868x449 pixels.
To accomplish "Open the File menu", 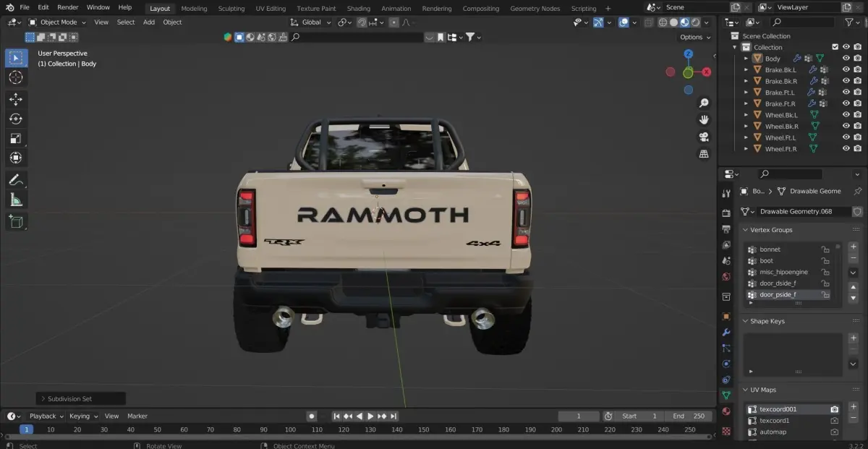I will click(25, 7).
